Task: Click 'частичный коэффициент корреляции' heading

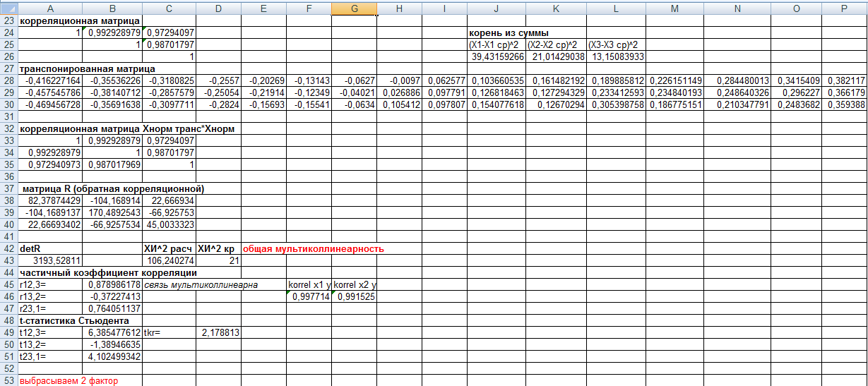Action: pos(108,273)
